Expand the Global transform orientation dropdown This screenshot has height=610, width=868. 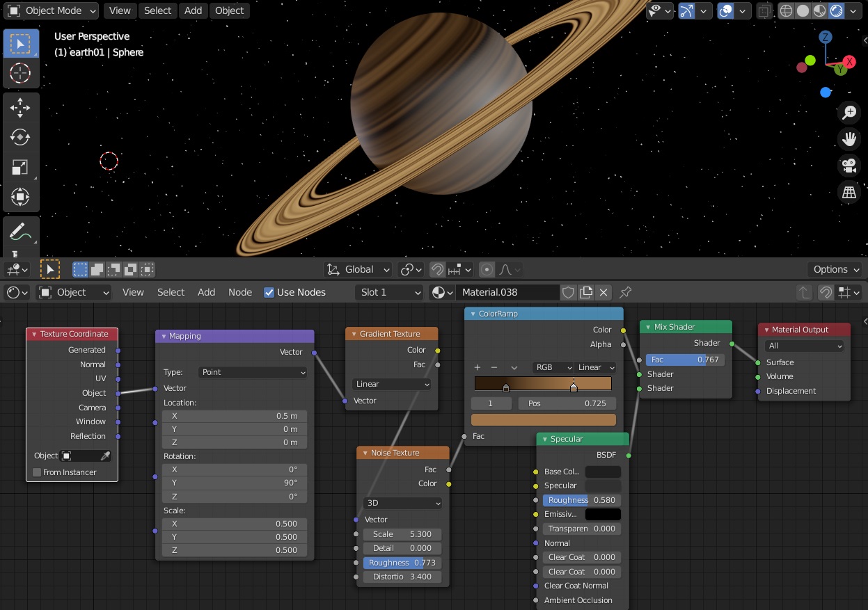(x=358, y=269)
